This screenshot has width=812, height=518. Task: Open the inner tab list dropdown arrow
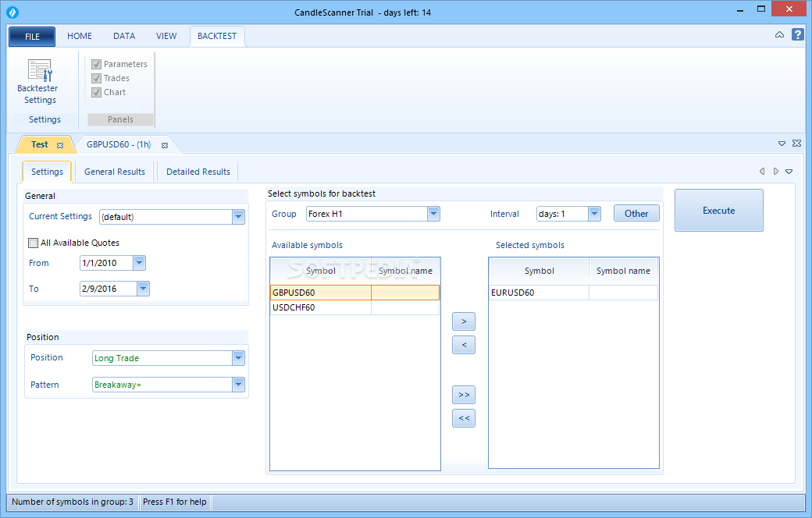pyautogui.click(x=789, y=172)
